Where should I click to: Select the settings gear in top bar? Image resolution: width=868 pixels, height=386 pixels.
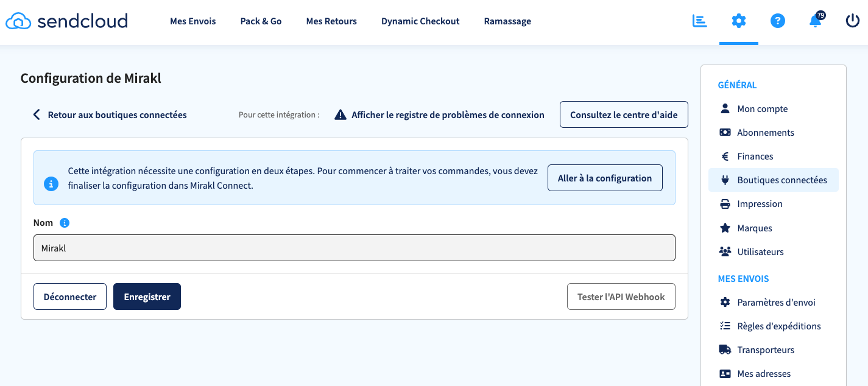(x=738, y=20)
